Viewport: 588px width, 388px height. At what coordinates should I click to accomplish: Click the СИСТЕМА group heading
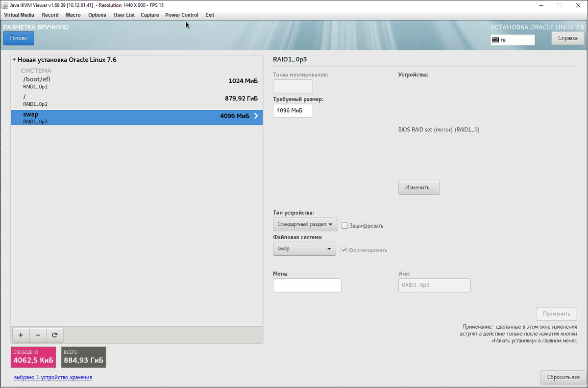coord(36,71)
